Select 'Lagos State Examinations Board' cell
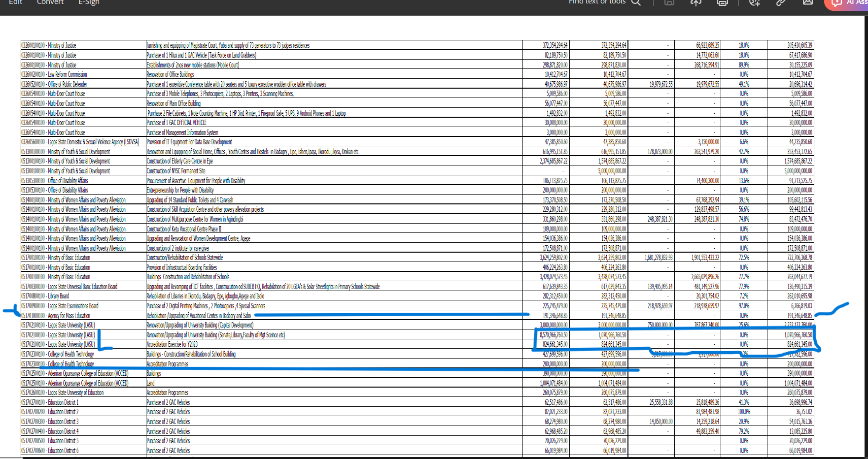Screen dimensions: 868x459 (x=83, y=306)
